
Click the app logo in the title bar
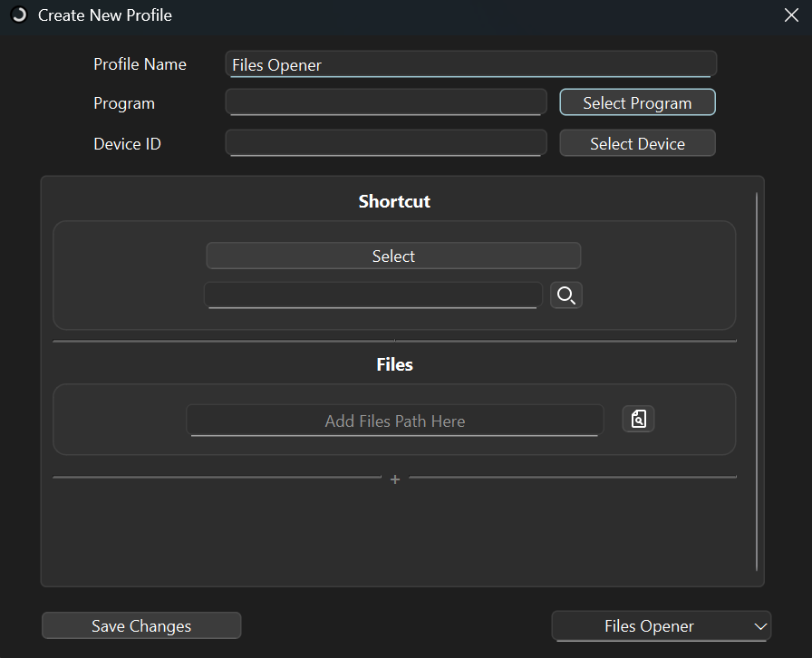pyautogui.click(x=19, y=15)
